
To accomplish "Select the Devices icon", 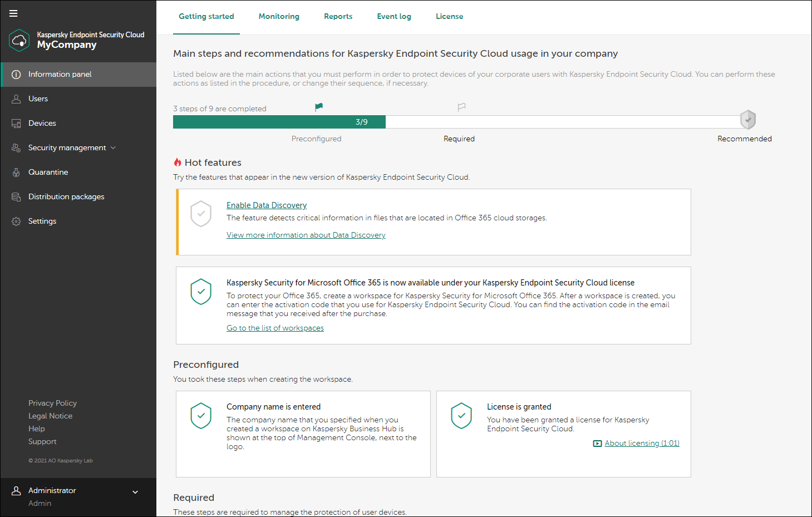I will pyautogui.click(x=16, y=123).
